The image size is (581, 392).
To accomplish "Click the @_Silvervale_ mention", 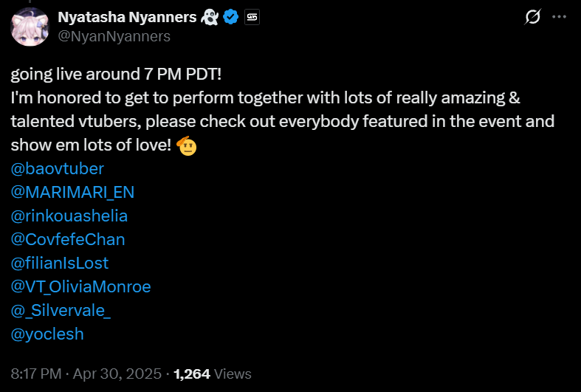I will pyautogui.click(x=61, y=311).
